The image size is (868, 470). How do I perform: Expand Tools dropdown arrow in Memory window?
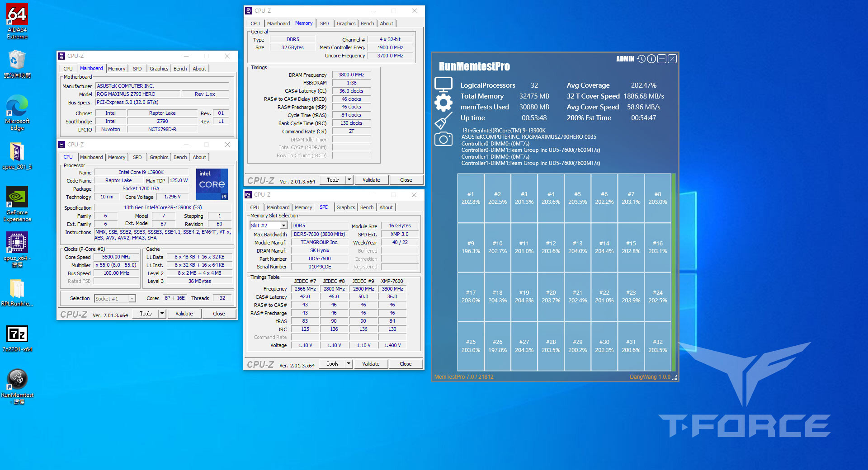[349, 180]
